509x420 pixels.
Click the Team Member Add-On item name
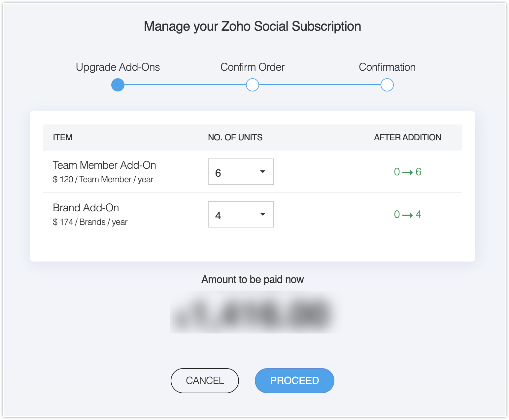pos(104,165)
